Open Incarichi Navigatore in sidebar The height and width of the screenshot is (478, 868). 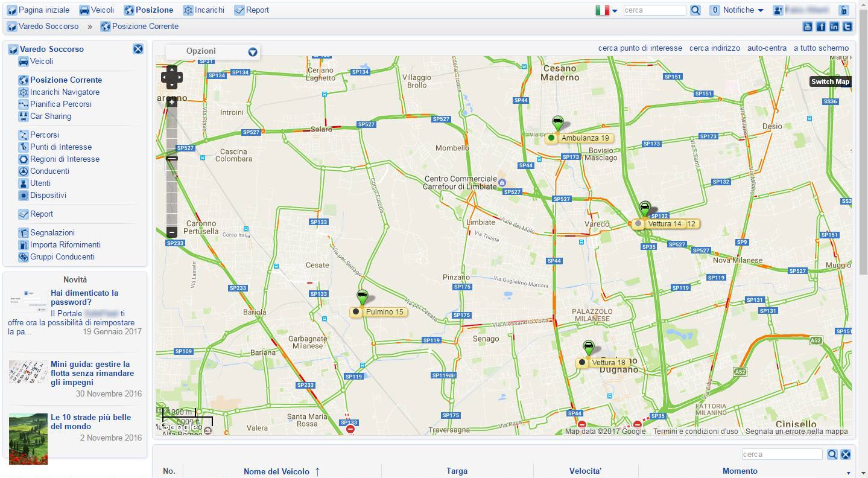pyautogui.click(x=59, y=92)
